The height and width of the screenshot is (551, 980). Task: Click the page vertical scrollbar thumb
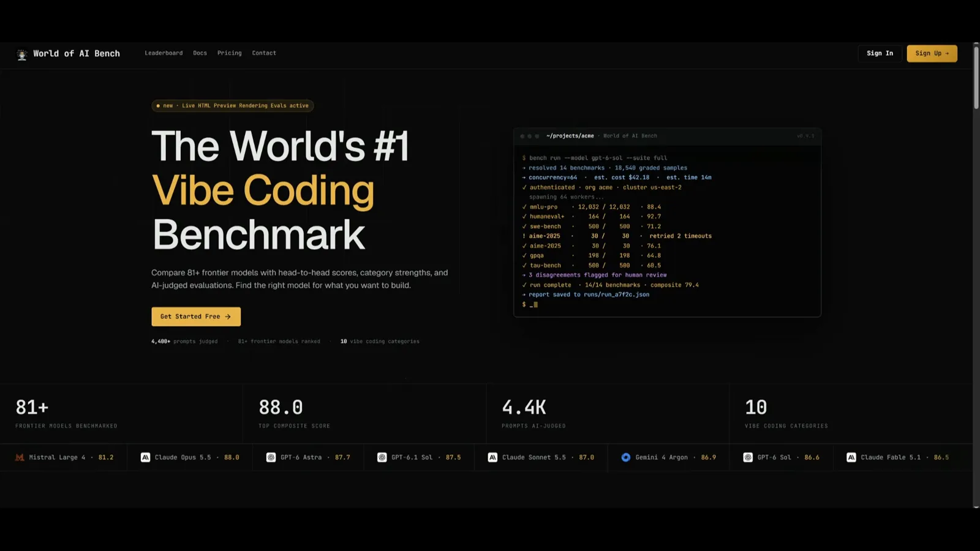click(976, 77)
